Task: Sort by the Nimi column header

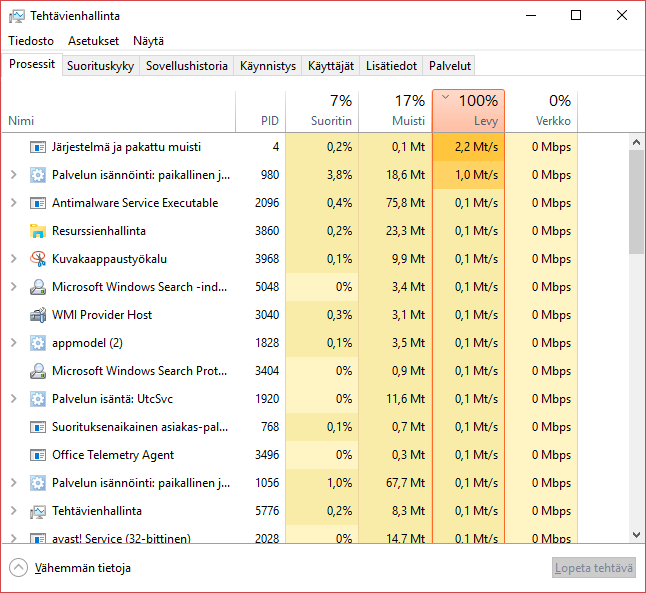Action: click(119, 111)
